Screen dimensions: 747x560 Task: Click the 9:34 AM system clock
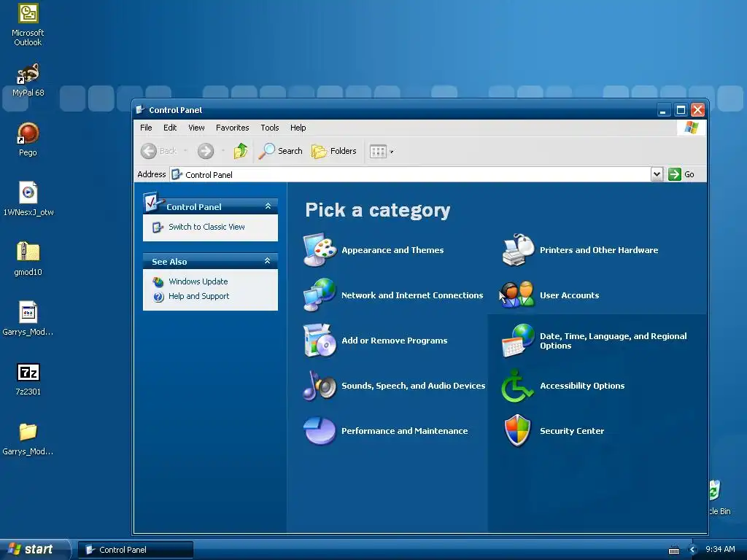[720, 550]
